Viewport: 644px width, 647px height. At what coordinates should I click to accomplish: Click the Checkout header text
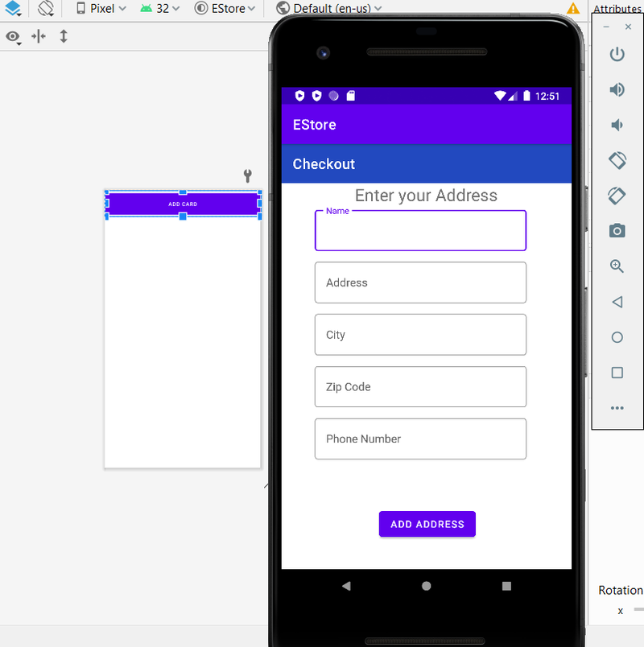(x=324, y=164)
